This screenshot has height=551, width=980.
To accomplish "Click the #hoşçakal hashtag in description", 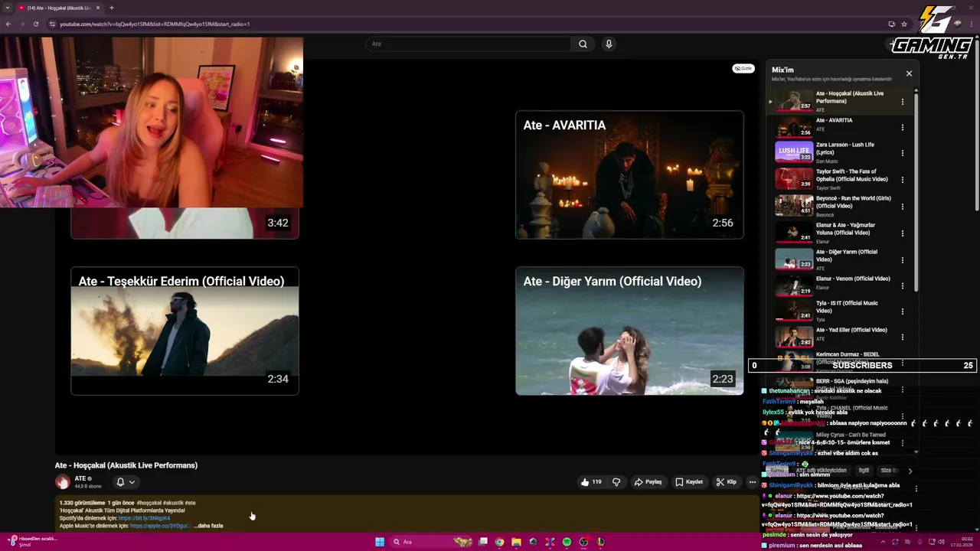I will [149, 503].
